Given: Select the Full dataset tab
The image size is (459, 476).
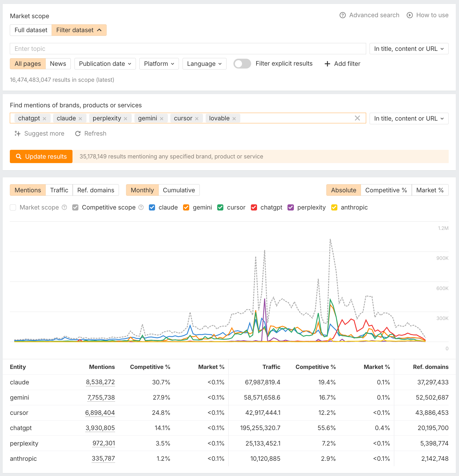Looking at the screenshot, I should 31,30.
